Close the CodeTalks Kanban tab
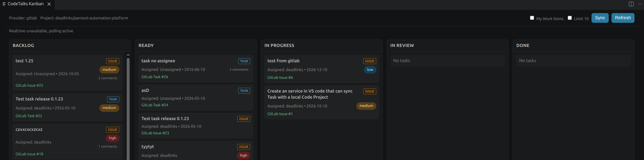This screenshot has height=160, width=644. point(49,4)
